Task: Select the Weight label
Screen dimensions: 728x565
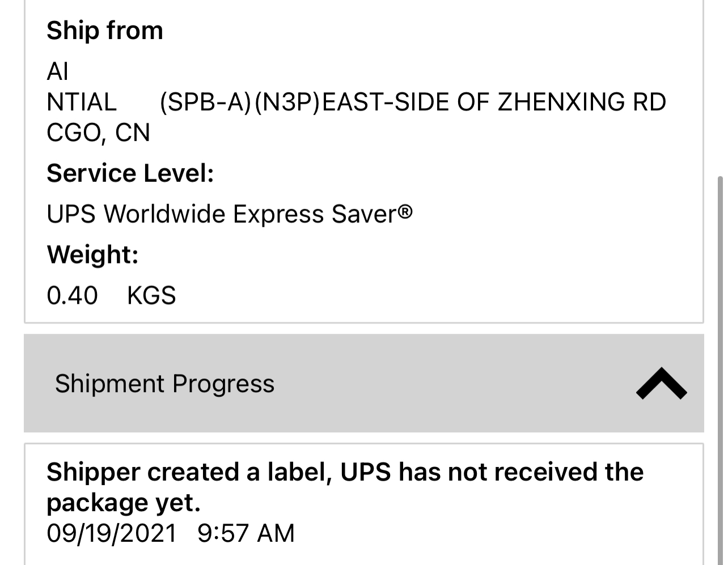Action: click(92, 254)
